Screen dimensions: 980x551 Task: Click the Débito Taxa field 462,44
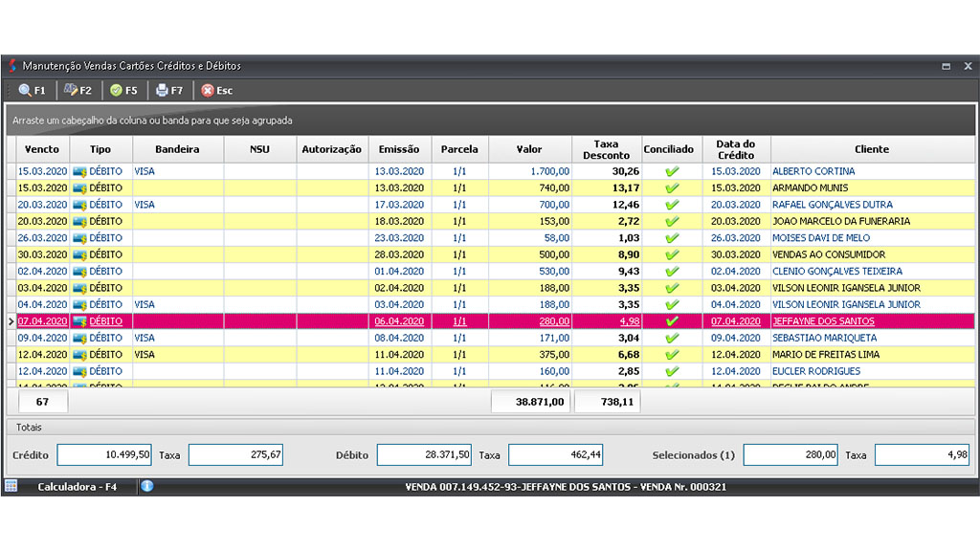pyautogui.click(x=556, y=454)
